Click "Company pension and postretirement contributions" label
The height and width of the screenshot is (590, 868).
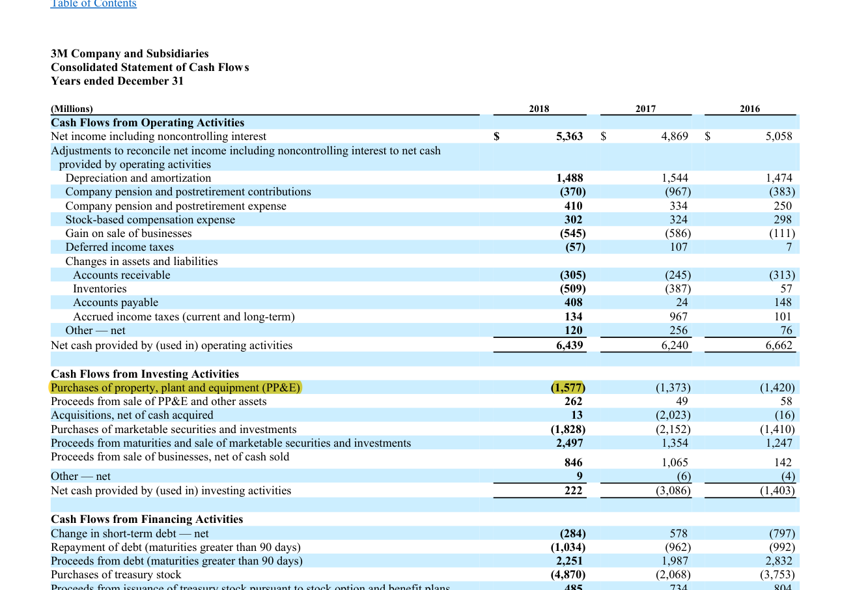188,191
